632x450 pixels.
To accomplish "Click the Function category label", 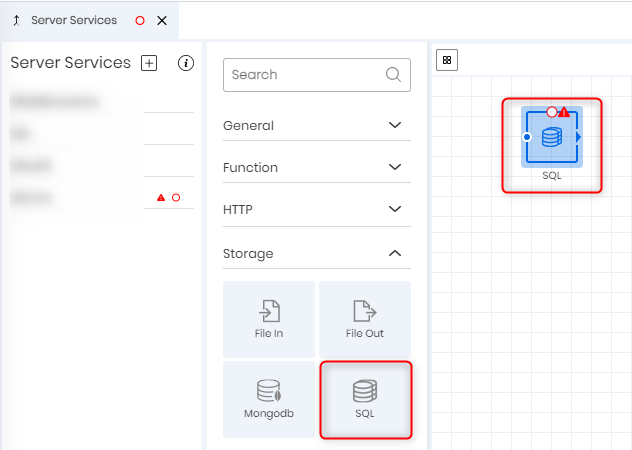I will click(x=250, y=167).
